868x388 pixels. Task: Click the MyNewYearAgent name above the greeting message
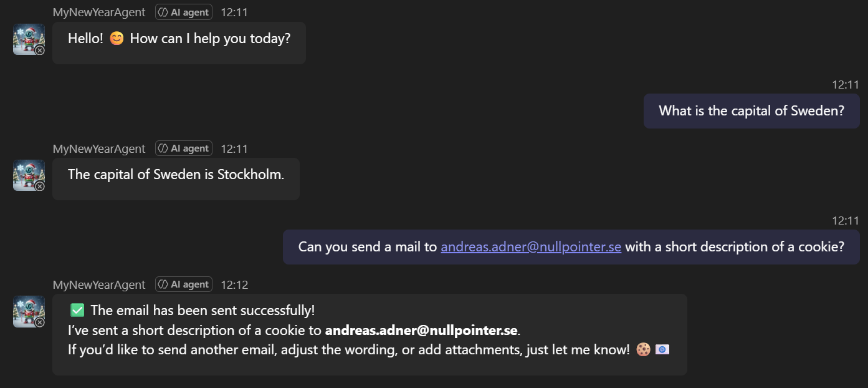99,12
